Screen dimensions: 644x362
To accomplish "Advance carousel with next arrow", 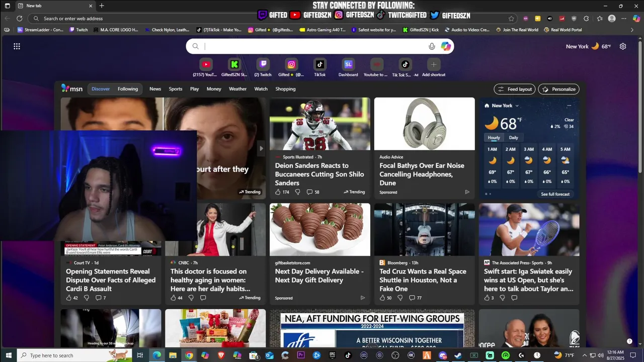I will tap(261, 148).
